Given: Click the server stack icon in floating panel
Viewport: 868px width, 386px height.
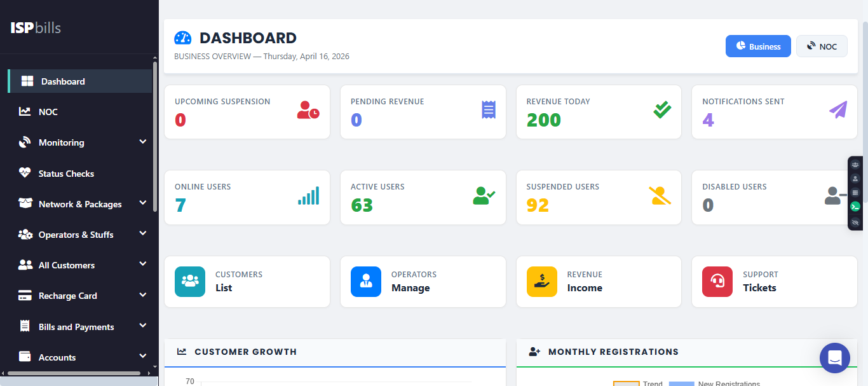Looking at the screenshot, I should (x=855, y=192).
